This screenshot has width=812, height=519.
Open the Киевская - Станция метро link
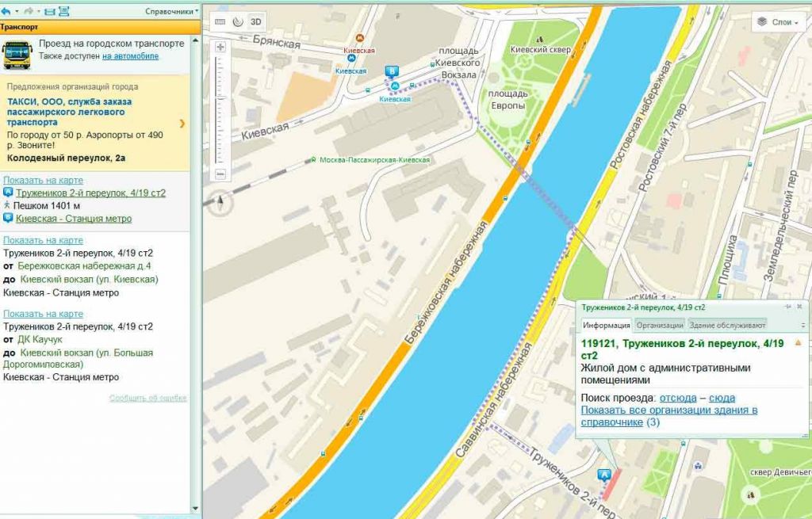tap(74, 219)
